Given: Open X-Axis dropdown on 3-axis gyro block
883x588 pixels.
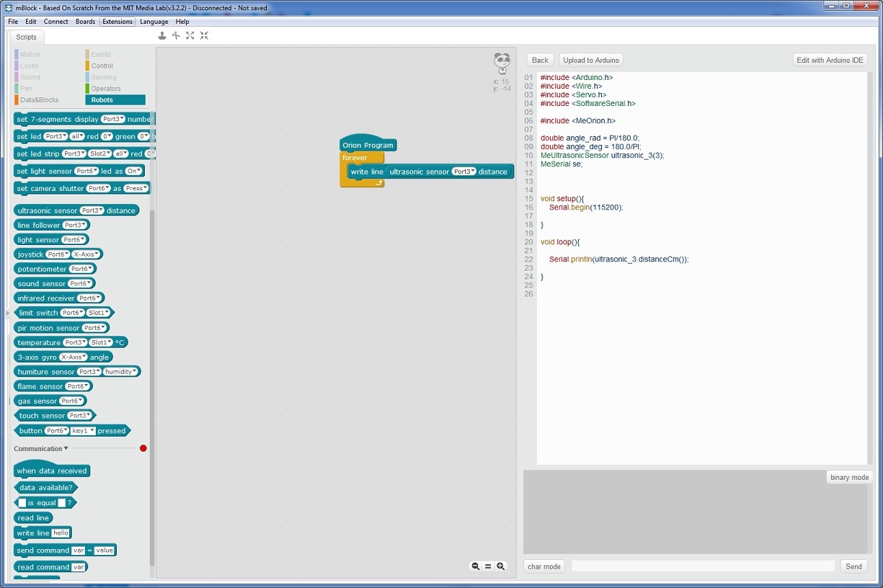Looking at the screenshot, I should click(74, 357).
